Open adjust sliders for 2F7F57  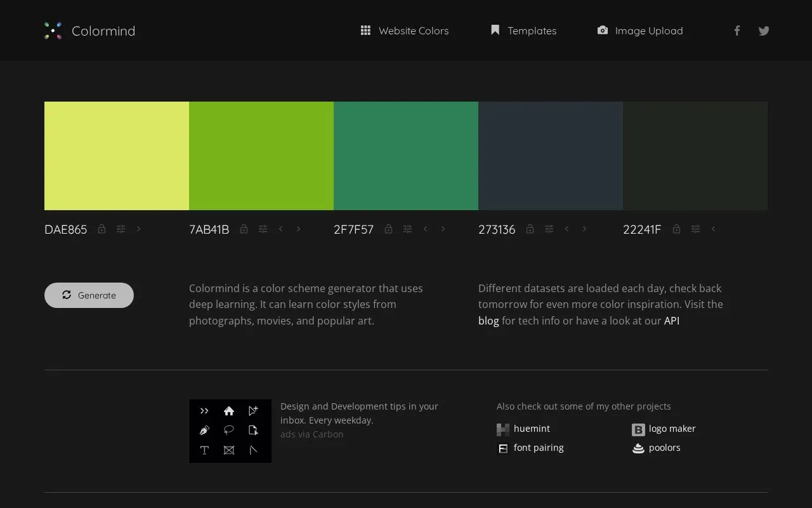(x=407, y=229)
